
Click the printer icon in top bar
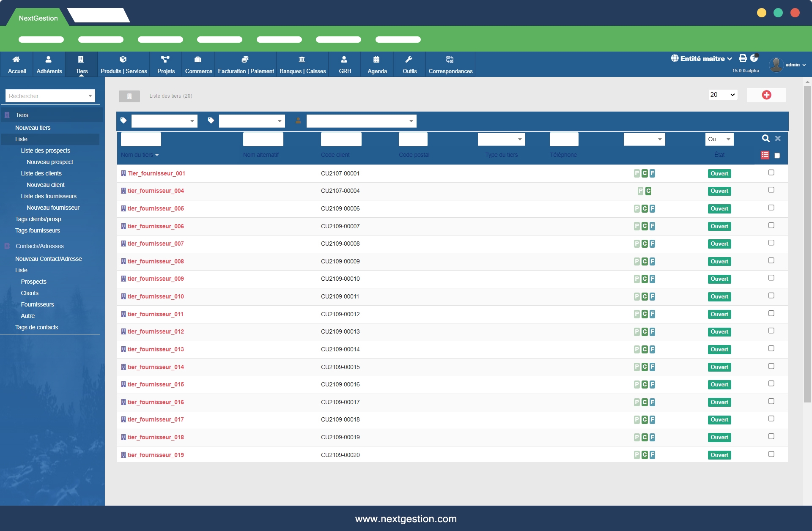coord(743,58)
